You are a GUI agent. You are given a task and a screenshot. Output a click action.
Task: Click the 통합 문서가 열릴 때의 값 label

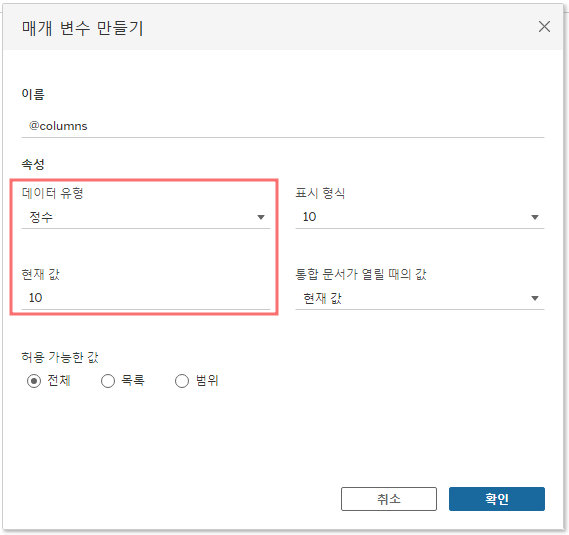(361, 274)
